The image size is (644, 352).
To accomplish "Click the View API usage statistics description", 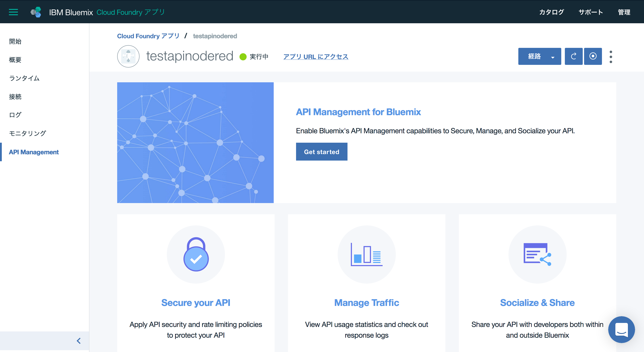I will (x=366, y=330).
